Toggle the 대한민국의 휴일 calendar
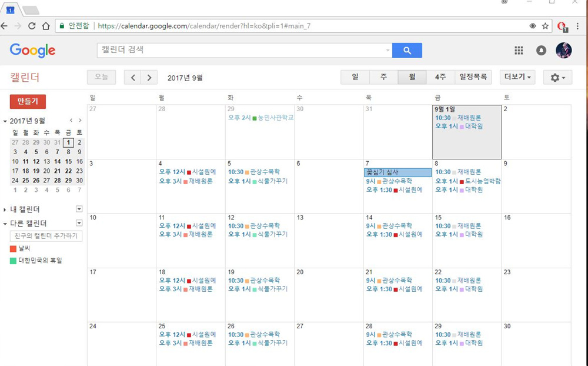The image size is (588, 366). [14, 261]
